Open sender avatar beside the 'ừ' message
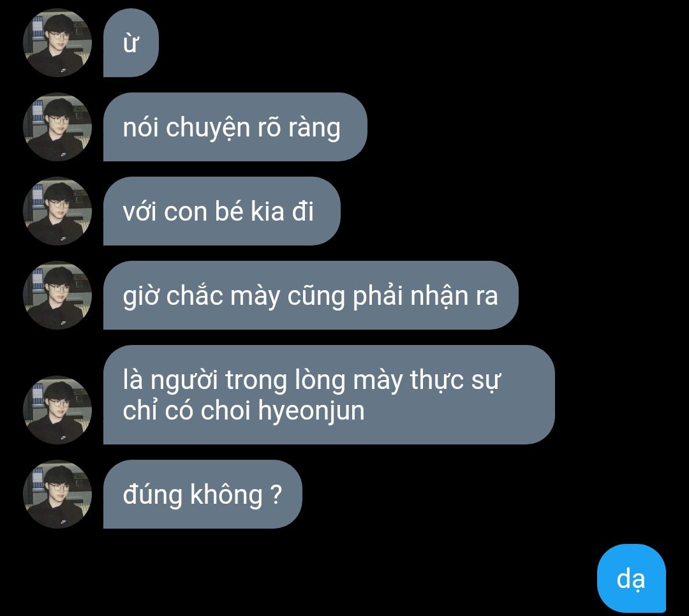The image size is (689, 616). point(57,43)
